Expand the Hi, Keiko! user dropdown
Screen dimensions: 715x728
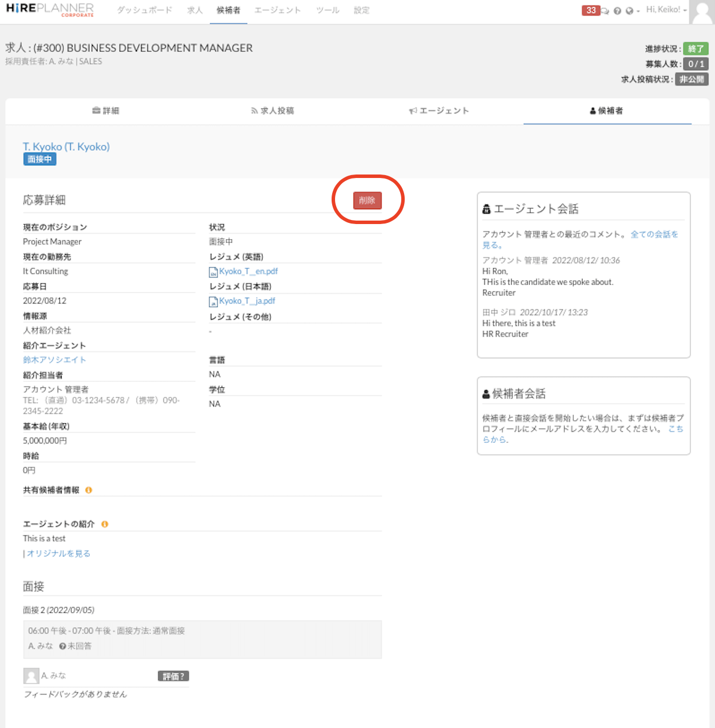coord(666,10)
